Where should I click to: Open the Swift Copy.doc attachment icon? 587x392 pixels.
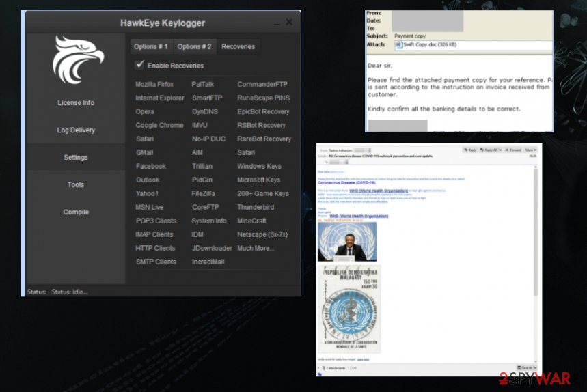coord(399,44)
